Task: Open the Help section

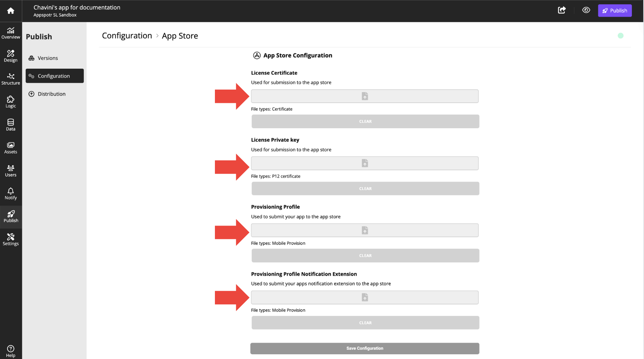Action: pyautogui.click(x=11, y=351)
